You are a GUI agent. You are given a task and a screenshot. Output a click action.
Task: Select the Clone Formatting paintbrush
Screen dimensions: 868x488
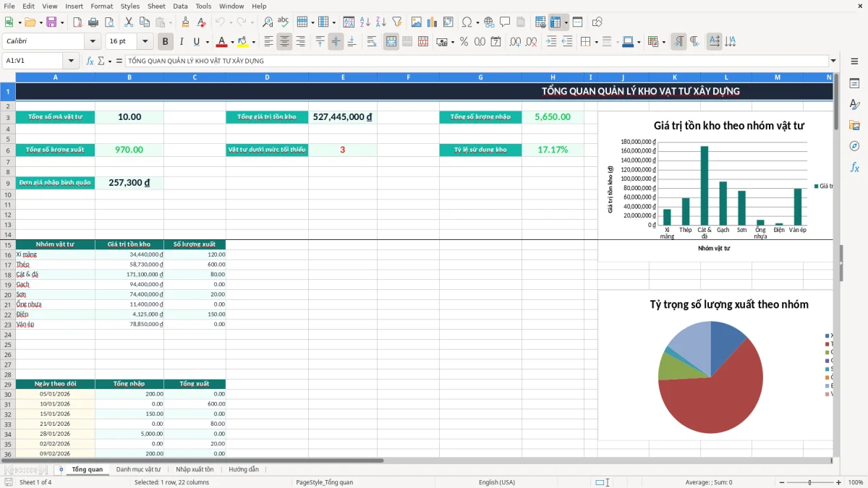click(185, 22)
